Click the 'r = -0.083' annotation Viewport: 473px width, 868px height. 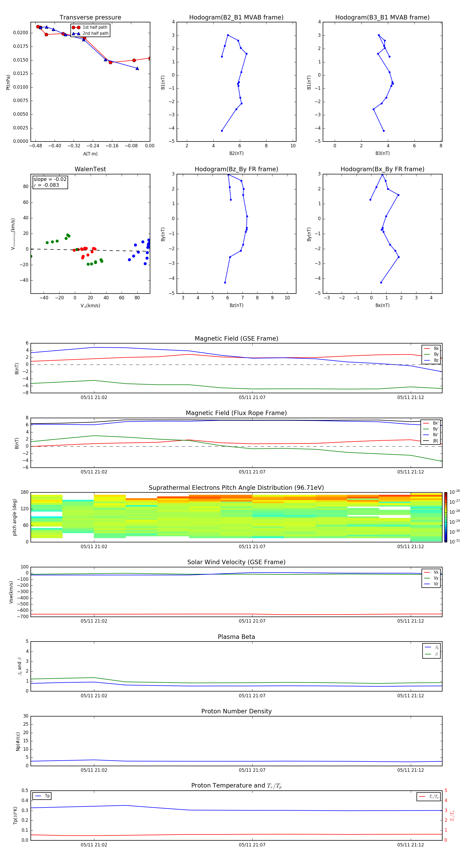pos(47,185)
